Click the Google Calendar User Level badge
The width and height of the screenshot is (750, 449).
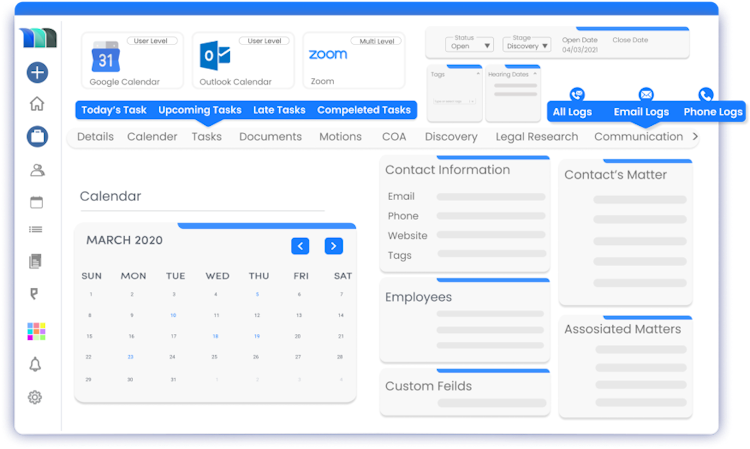151,41
